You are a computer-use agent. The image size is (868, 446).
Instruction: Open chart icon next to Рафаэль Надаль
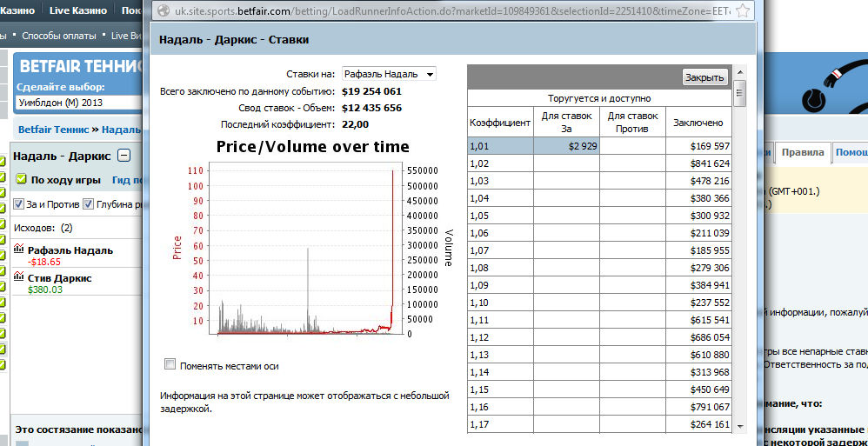pos(20,249)
